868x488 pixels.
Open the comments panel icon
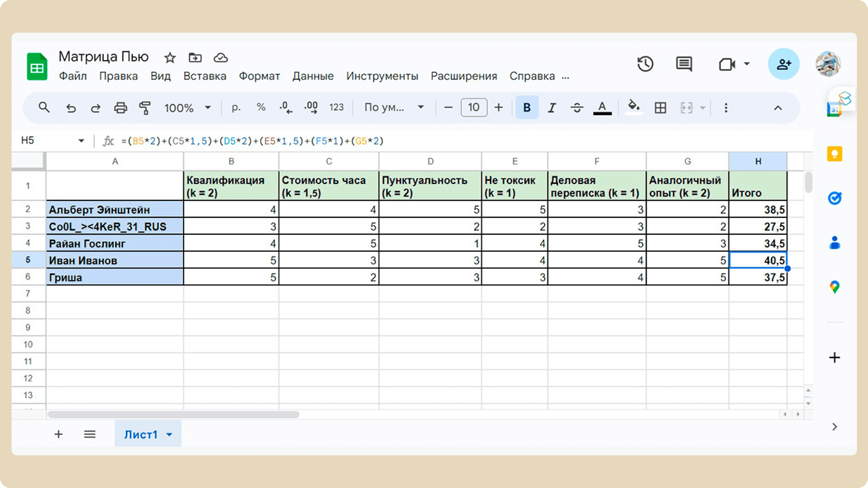tap(684, 64)
